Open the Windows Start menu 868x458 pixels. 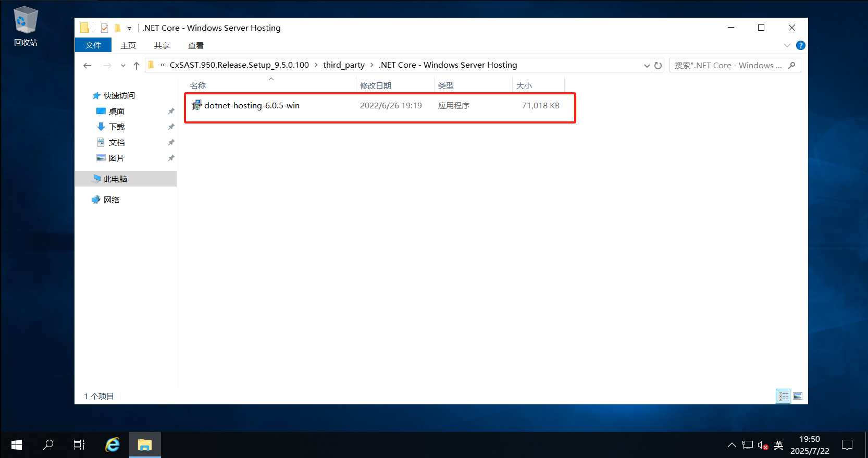(16, 445)
